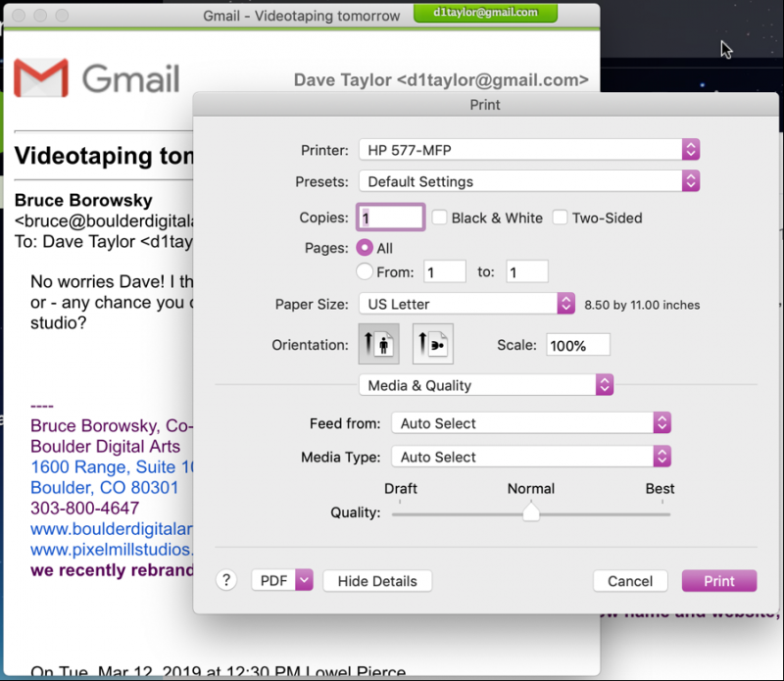Viewport: 784px width, 681px height.
Task: Click the Print button
Action: (718, 580)
